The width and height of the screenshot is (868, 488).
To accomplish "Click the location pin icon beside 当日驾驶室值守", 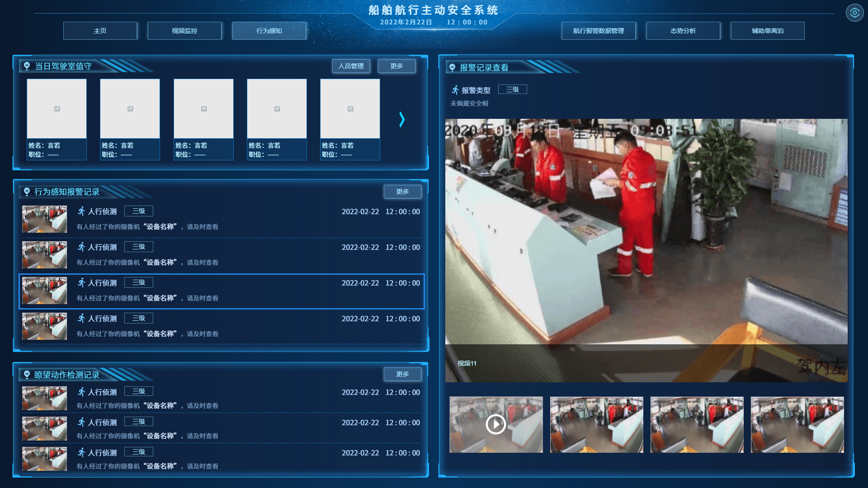I will pos(27,66).
